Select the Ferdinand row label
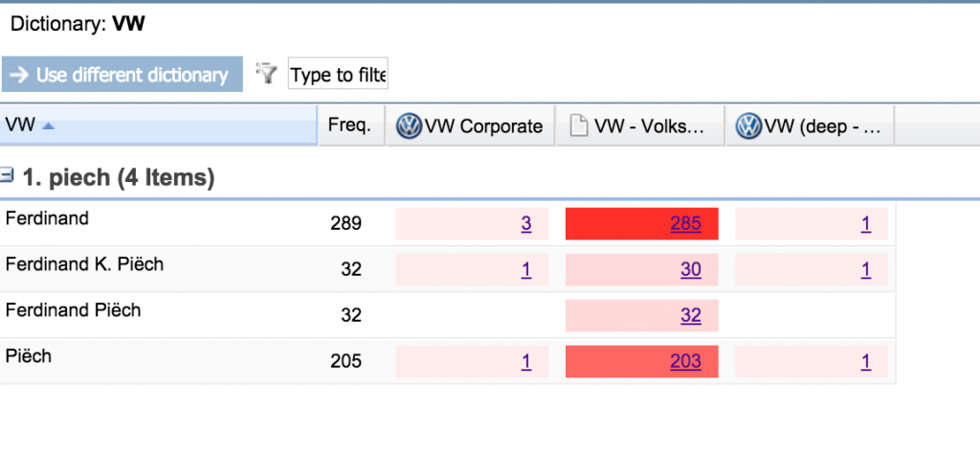The height and width of the screenshot is (456, 980). [48, 217]
